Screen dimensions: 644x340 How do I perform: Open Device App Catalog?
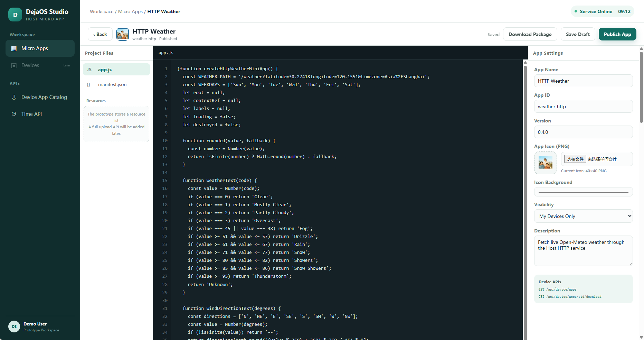40,97
